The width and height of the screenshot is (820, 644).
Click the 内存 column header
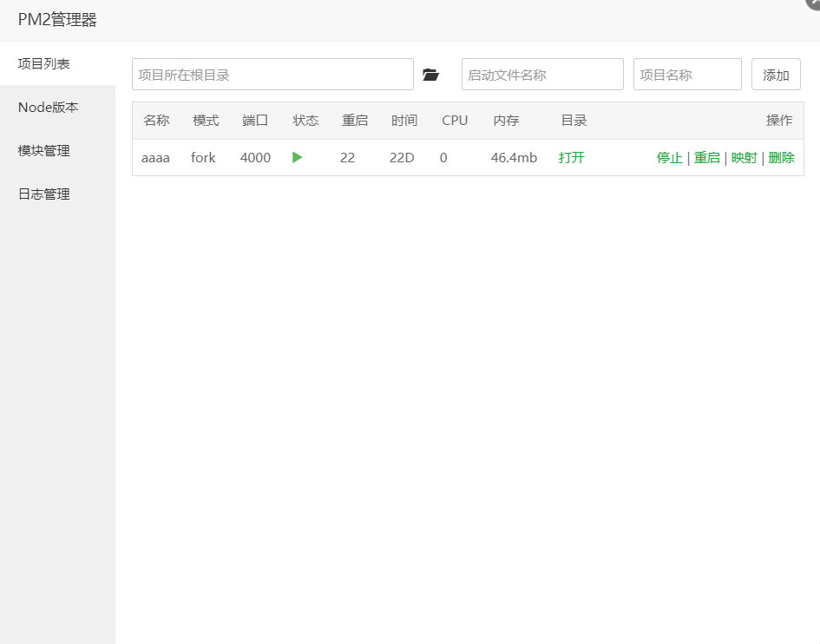tap(506, 121)
